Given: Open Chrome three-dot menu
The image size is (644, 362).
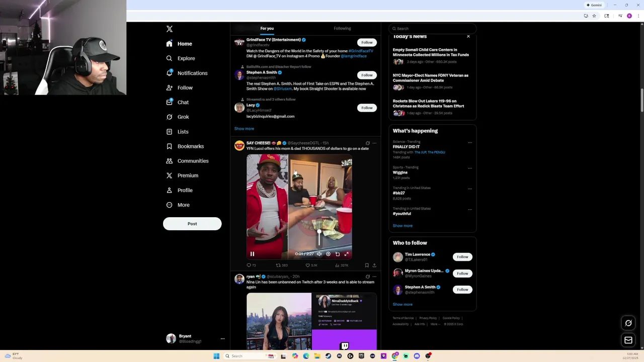Looking at the screenshot, I should (x=639, y=16).
